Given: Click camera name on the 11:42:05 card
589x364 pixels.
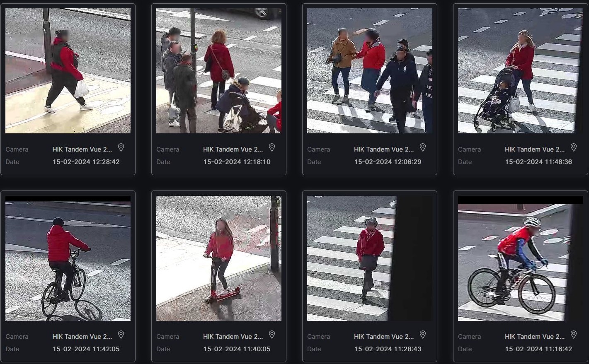Looking at the screenshot, I should [82, 337].
